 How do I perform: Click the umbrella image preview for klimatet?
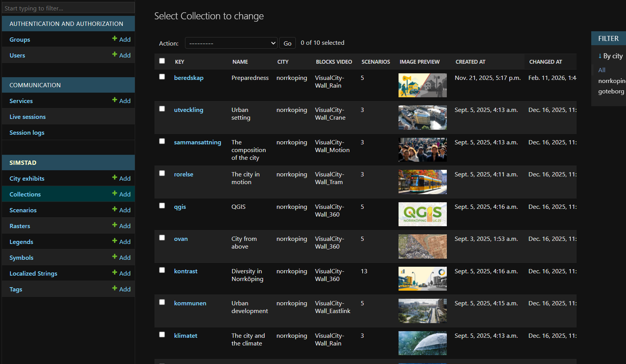coord(422,343)
